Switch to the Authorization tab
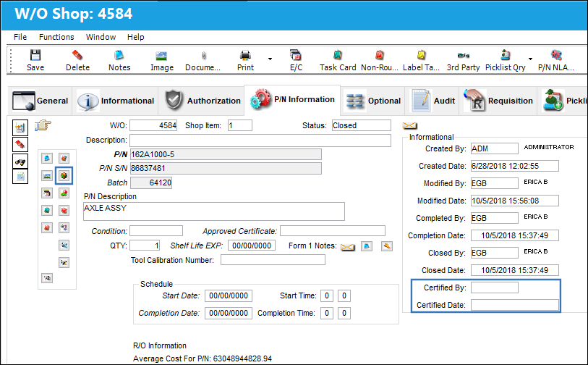Viewport: 588px width, 365px height. (x=201, y=101)
